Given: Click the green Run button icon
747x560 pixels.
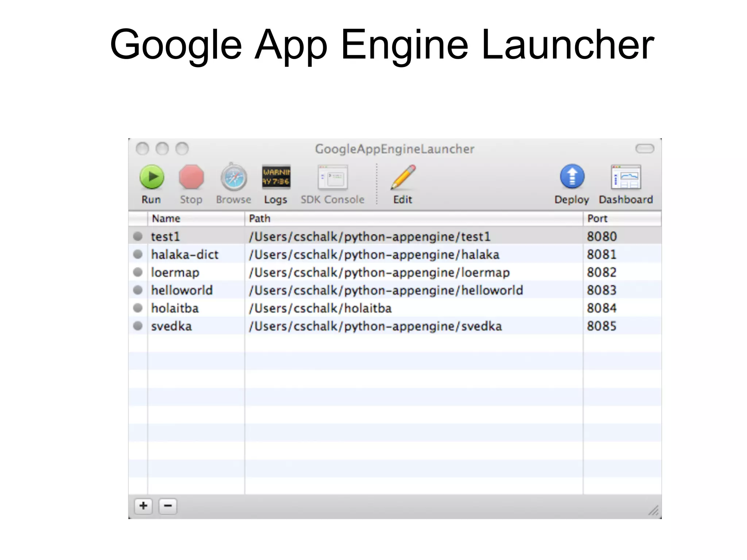Looking at the screenshot, I should (152, 177).
